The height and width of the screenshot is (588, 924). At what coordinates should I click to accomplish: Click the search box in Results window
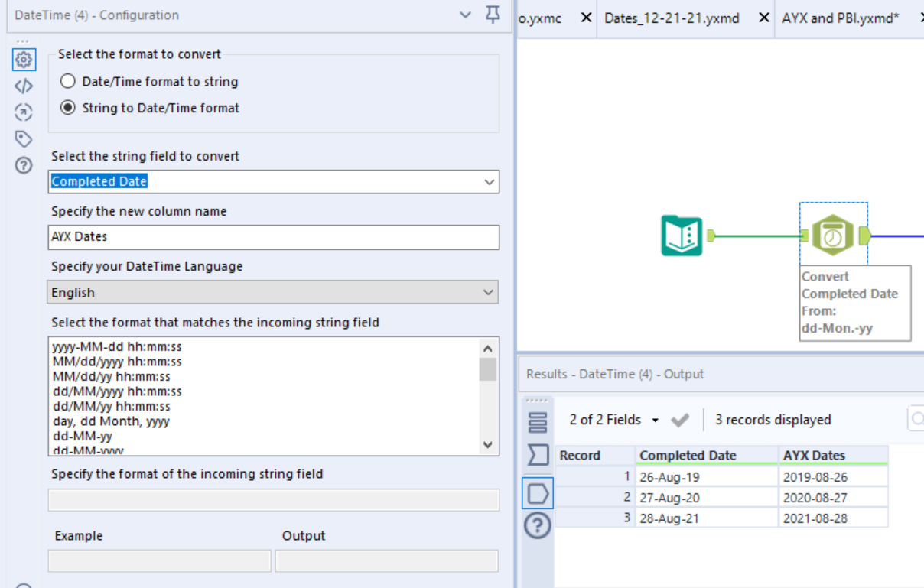point(916,419)
